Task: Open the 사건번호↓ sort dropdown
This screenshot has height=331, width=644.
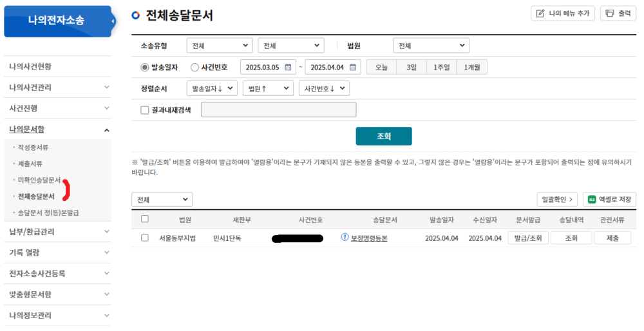Action: (x=325, y=88)
